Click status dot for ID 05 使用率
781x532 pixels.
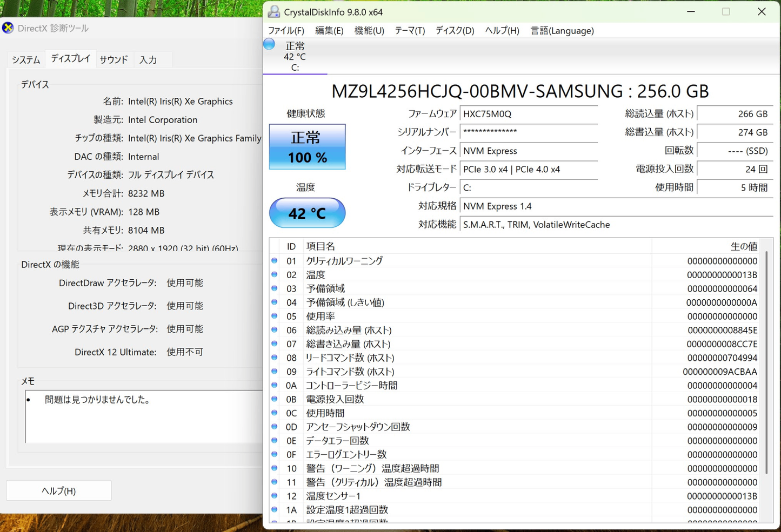pyautogui.click(x=275, y=316)
